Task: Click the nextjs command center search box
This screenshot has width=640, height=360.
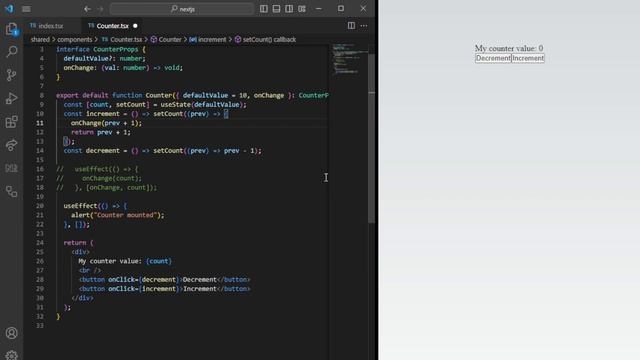Action: coord(182,9)
